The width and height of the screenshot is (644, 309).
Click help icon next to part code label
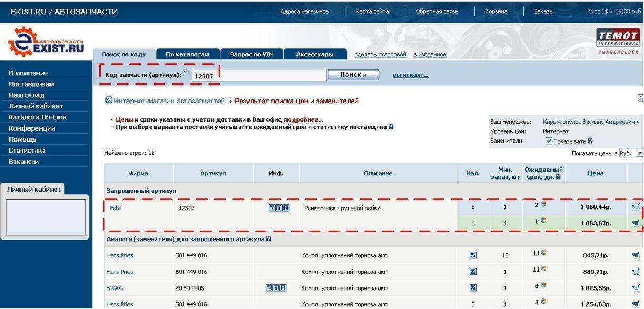pos(185,73)
